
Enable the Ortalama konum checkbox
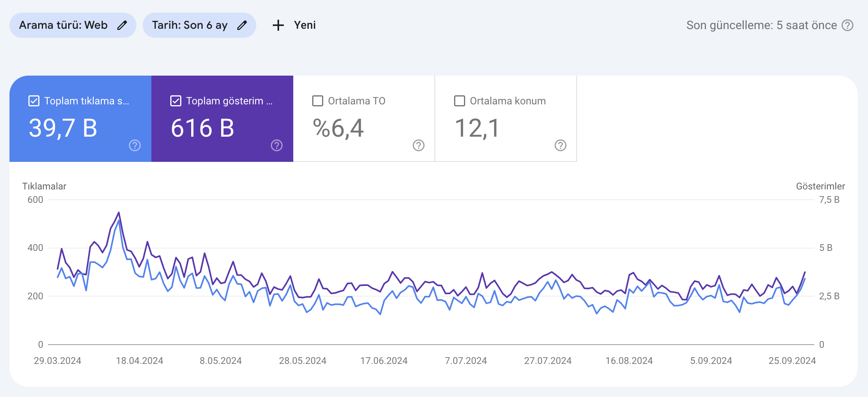(460, 101)
